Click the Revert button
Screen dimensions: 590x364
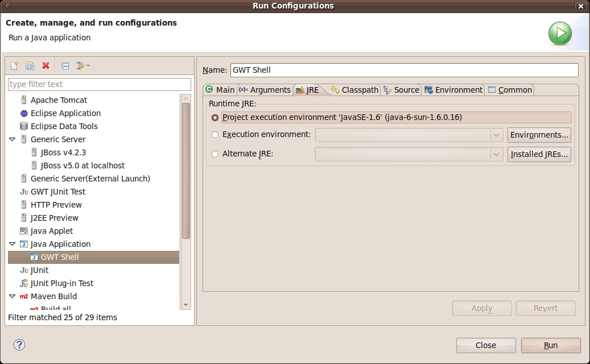point(546,308)
